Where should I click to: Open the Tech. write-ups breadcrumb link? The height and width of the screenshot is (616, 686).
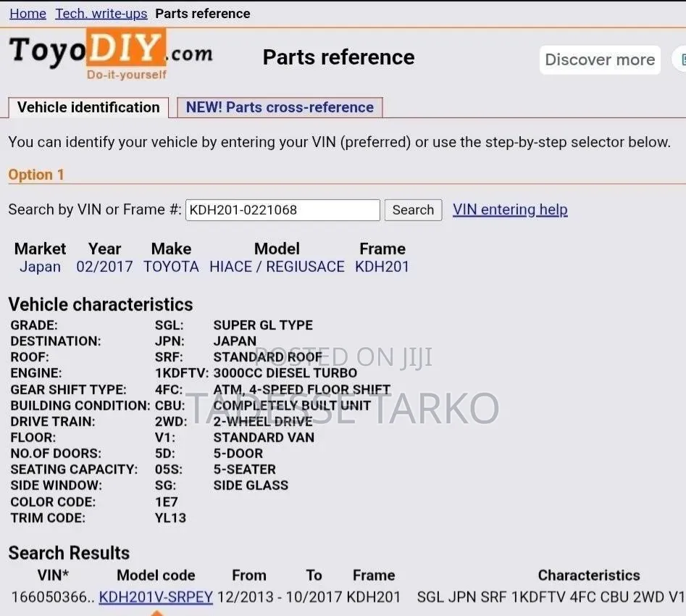pyautogui.click(x=101, y=14)
